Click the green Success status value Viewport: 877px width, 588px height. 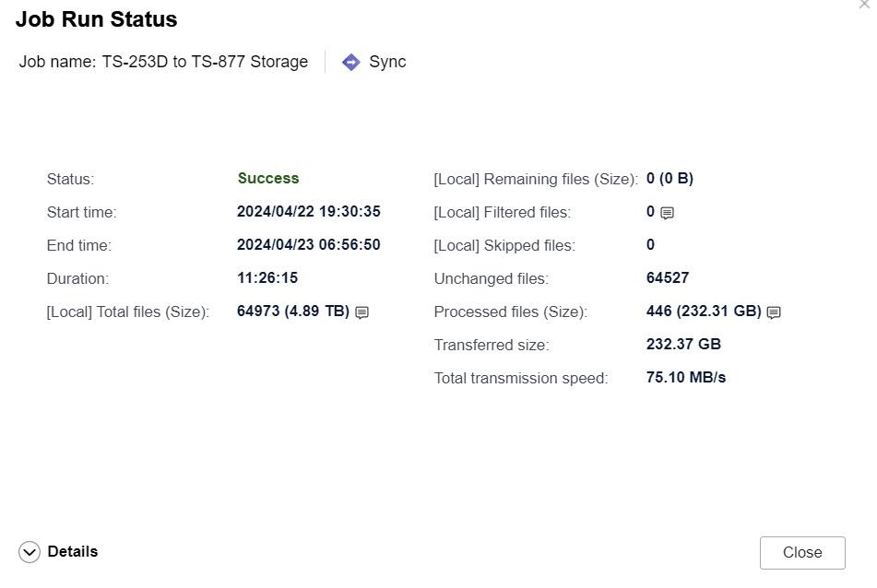[x=268, y=179]
